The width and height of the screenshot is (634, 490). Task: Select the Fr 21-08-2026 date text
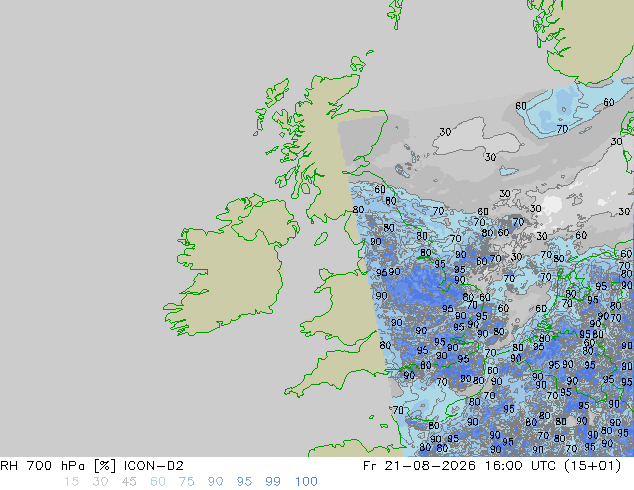(x=419, y=466)
